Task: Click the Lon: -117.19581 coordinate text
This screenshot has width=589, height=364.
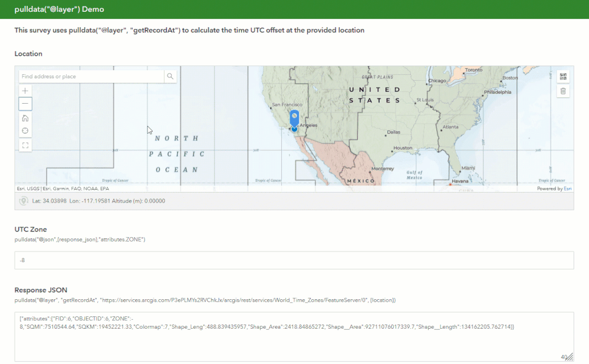Action: [x=90, y=201]
